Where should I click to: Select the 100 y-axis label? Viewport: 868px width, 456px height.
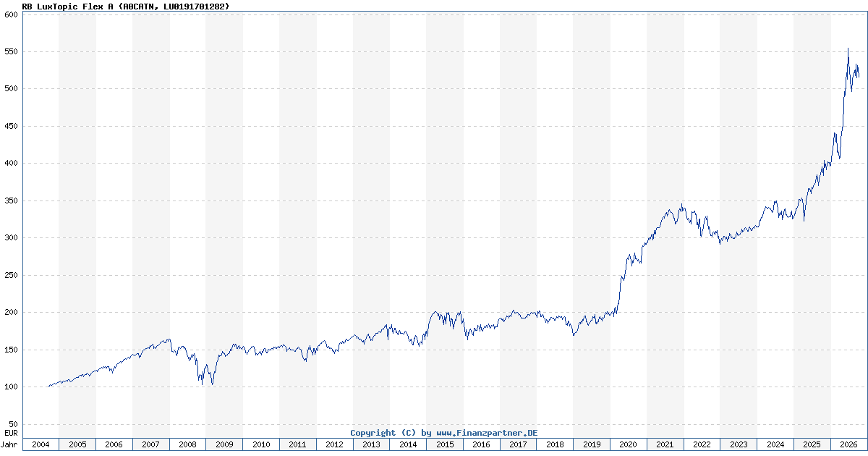(11, 387)
